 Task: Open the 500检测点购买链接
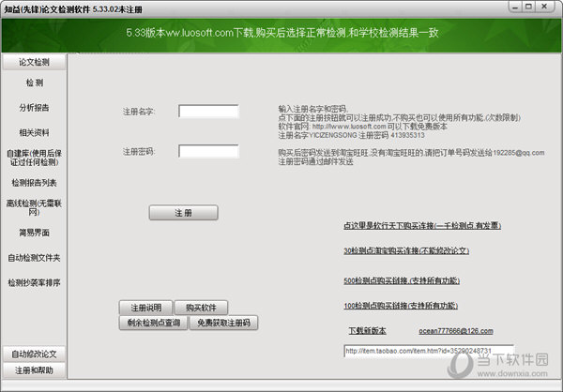pyautogui.click(x=402, y=280)
